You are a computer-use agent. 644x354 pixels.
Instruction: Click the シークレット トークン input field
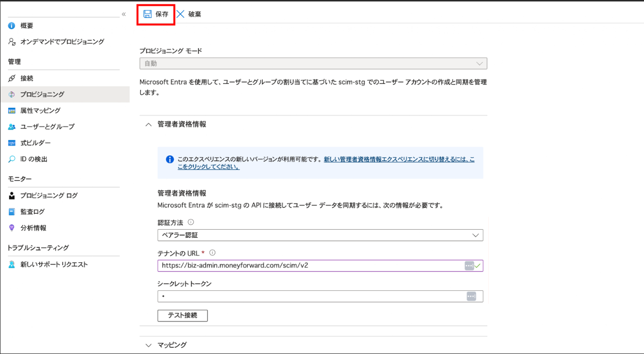320,296
